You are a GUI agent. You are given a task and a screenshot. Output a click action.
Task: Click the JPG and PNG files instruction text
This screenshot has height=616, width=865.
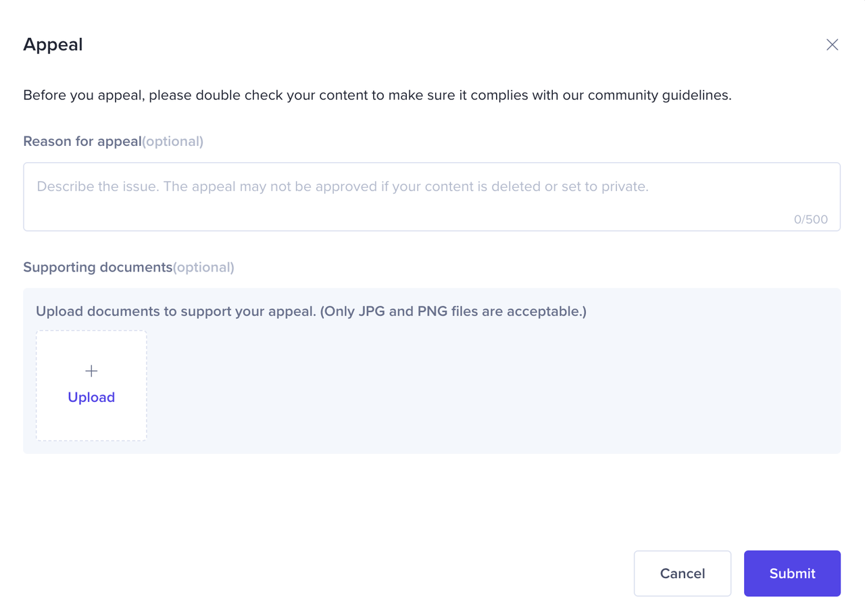453,311
